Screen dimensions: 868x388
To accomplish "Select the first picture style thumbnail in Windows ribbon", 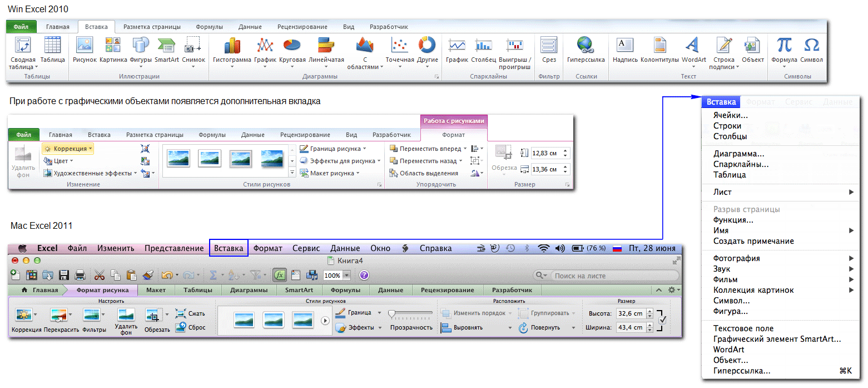I will (x=178, y=159).
